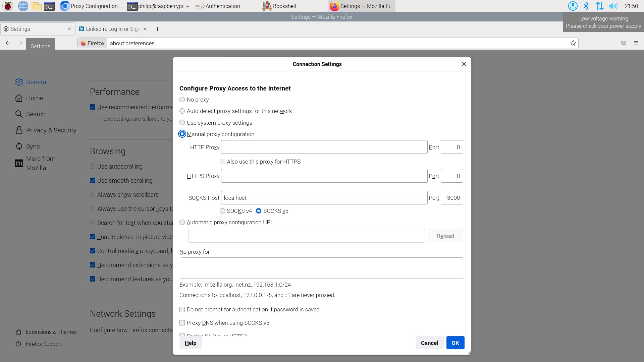The width and height of the screenshot is (644, 362).
Task: Click the HTTPS Proxy Port field
Action: tap(452, 176)
